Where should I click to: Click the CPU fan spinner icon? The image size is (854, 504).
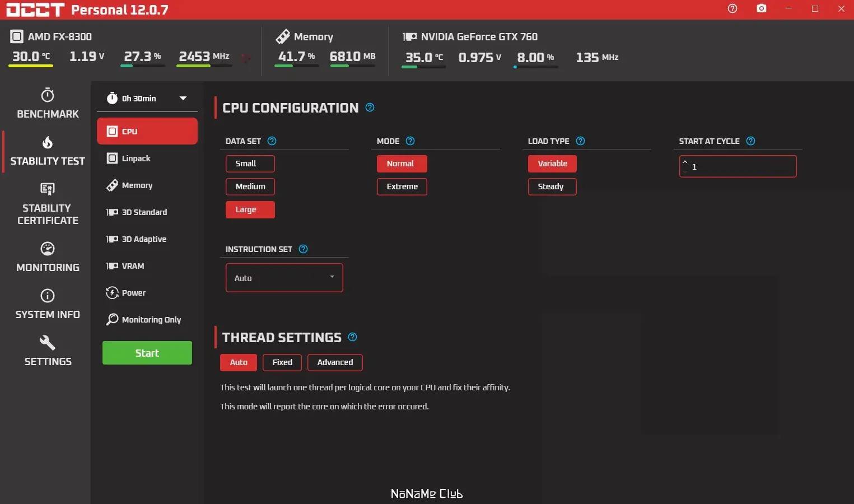[246, 58]
